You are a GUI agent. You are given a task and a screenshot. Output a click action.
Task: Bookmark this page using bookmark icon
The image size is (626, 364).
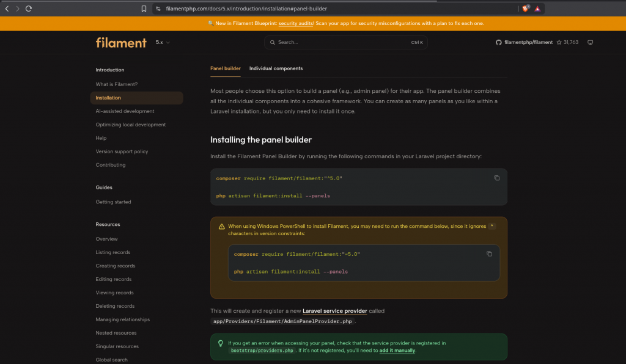pyautogui.click(x=144, y=9)
